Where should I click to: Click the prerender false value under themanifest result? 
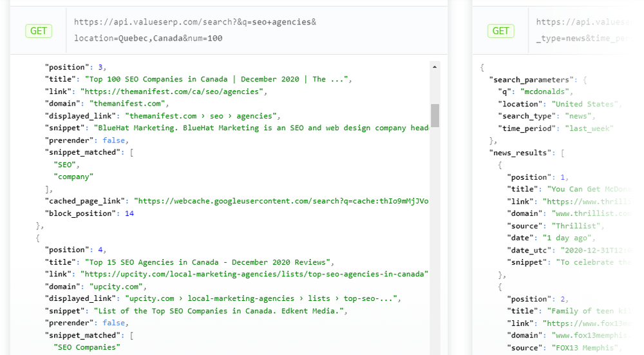pos(114,140)
